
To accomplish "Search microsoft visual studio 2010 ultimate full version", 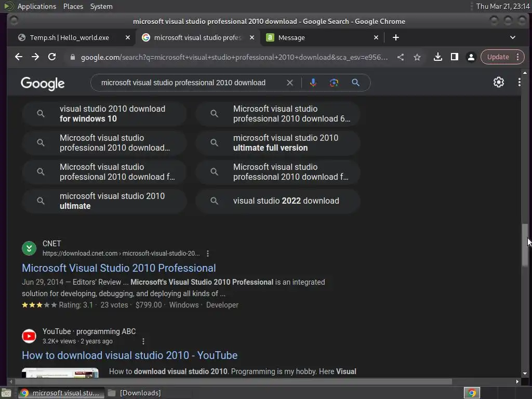I will coord(277,143).
